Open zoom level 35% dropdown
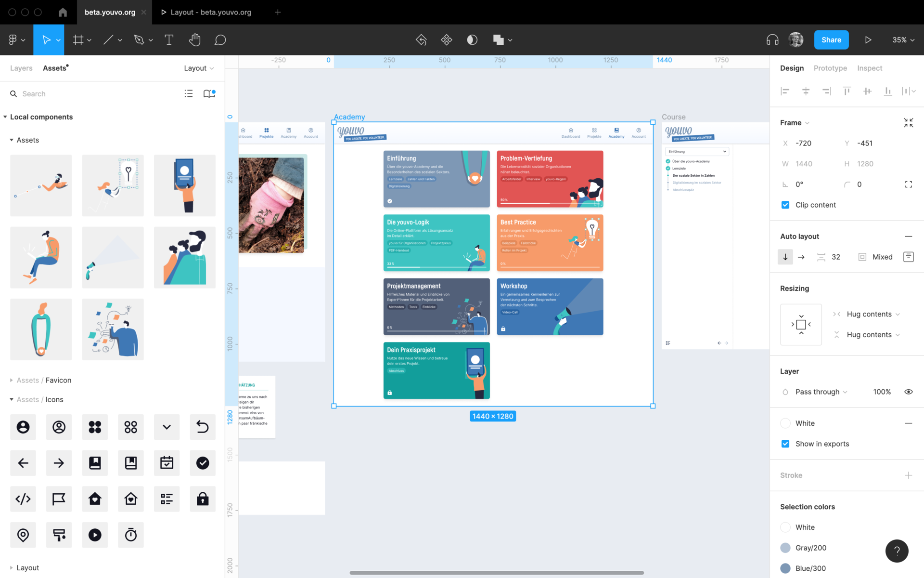924x578 pixels. pos(903,40)
